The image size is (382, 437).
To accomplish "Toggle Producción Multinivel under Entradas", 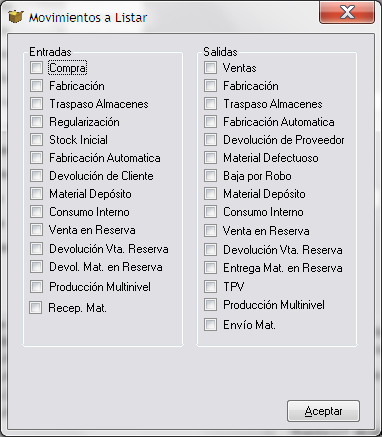I will 36,286.
